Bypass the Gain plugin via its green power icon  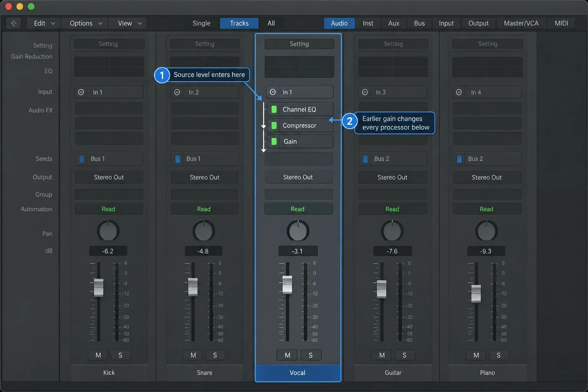pos(274,142)
